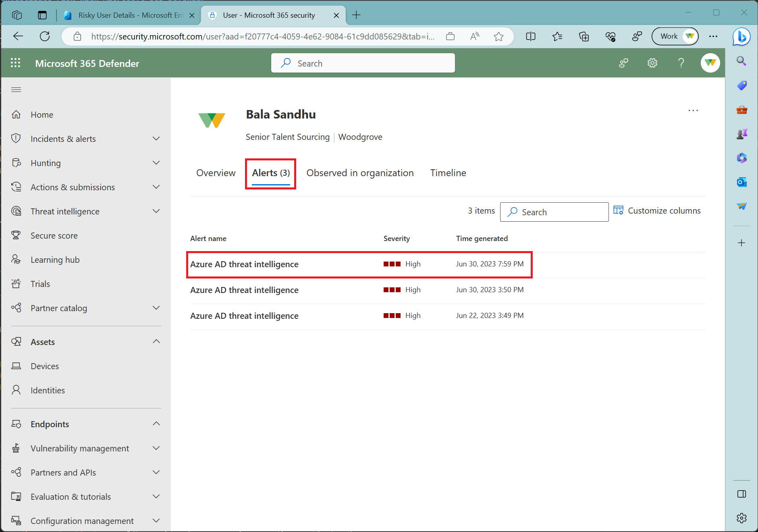Expand Incidents & alerts menu
Screen dimensions: 758x532
pyautogui.click(x=156, y=139)
